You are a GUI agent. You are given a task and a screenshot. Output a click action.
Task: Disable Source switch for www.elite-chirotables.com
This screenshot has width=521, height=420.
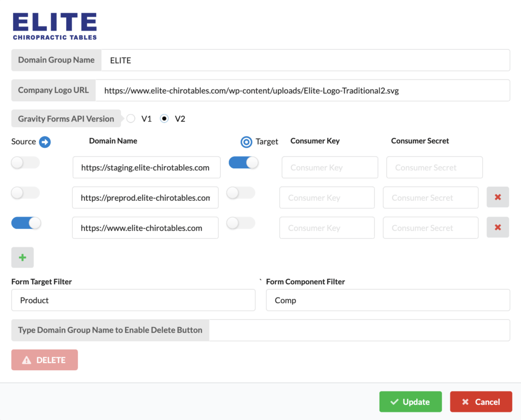(x=26, y=223)
